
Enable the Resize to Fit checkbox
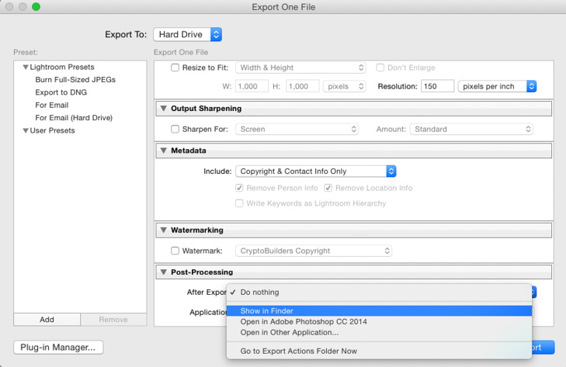pyautogui.click(x=175, y=68)
